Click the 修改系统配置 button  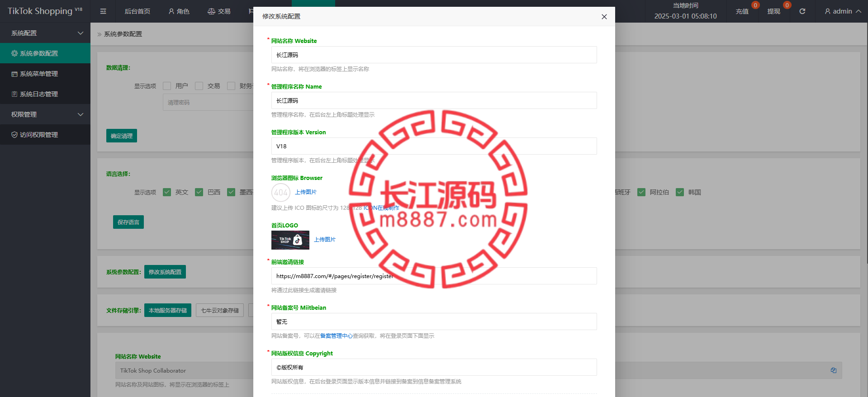(x=165, y=272)
